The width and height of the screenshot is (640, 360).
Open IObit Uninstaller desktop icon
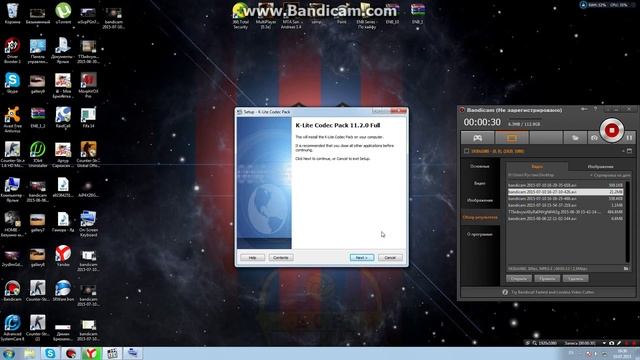point(38,154)
